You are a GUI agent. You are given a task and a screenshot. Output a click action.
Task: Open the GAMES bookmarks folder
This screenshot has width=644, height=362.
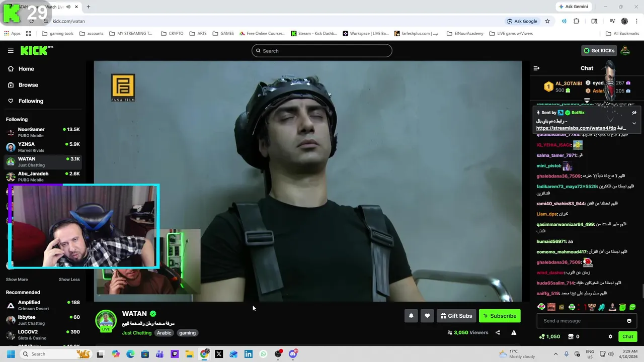pyautogui.click(x=223, y=34)
